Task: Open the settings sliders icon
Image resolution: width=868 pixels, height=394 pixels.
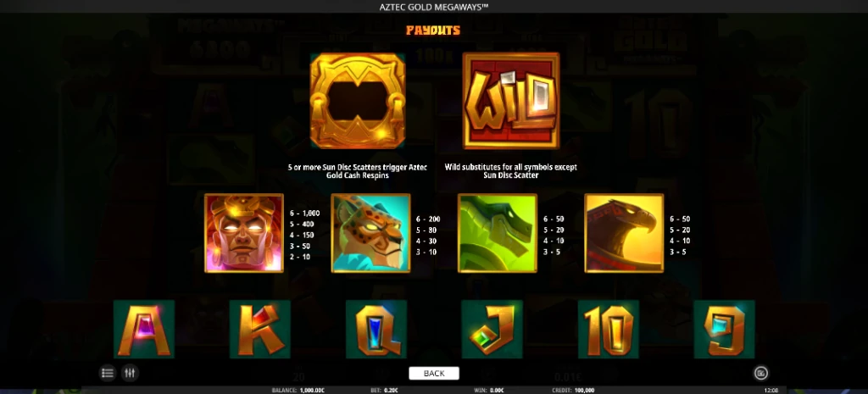Action: point(130,373)
